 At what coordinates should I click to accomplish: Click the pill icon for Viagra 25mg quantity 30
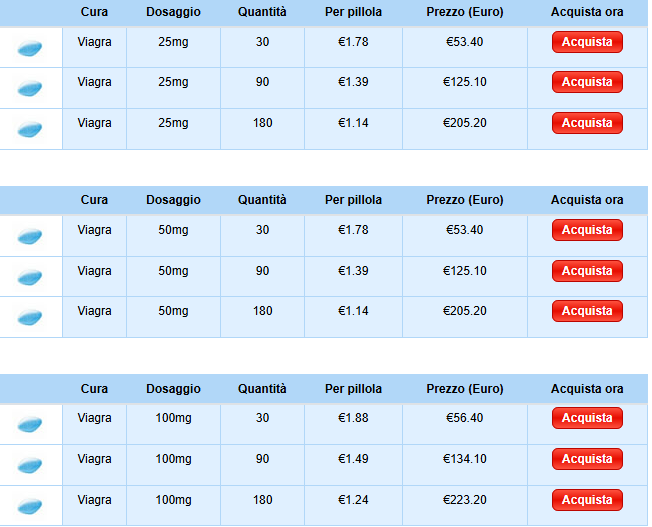30,49
